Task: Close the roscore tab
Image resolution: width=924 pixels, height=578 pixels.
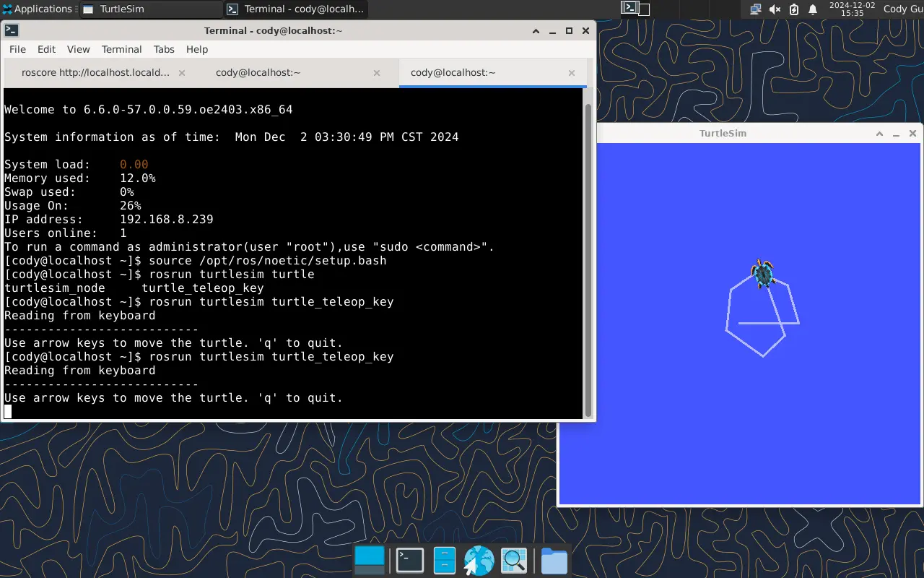Action: [182, 73]
